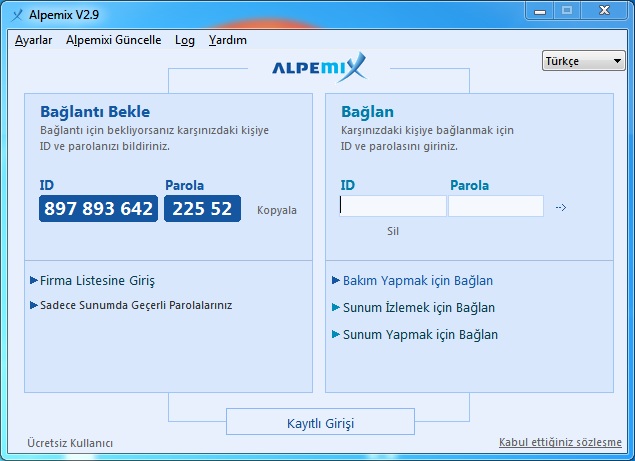Open the Türkçe language dropdown

click(583, 61)
